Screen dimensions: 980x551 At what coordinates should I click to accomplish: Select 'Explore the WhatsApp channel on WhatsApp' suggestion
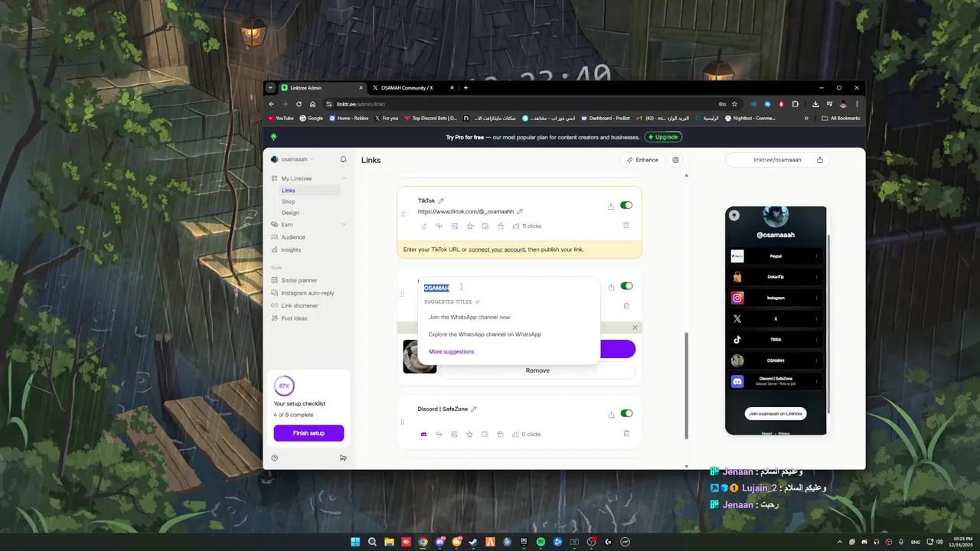click(485, 334)
